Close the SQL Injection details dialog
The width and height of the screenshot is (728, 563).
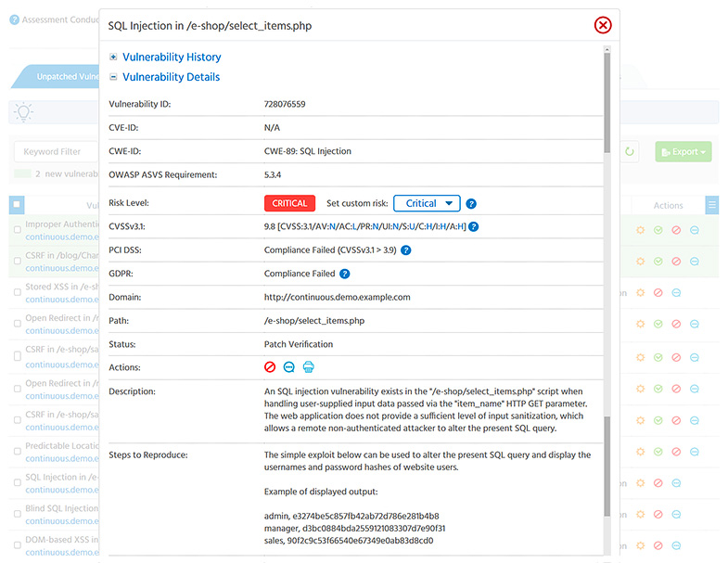point(603,25)
